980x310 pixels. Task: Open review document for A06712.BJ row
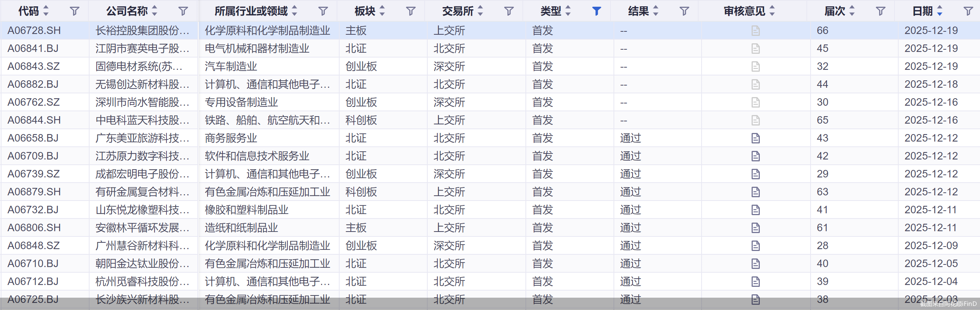(756, 282)
